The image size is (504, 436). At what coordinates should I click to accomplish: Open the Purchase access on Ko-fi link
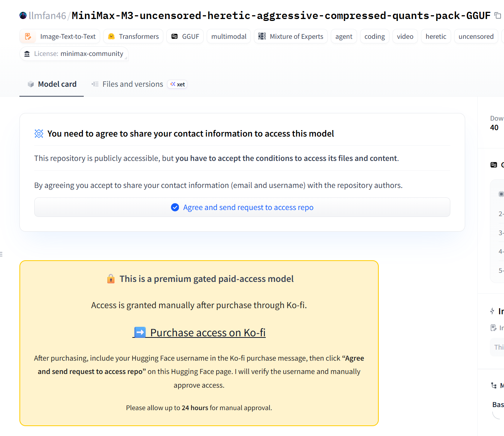pos(199,333)
